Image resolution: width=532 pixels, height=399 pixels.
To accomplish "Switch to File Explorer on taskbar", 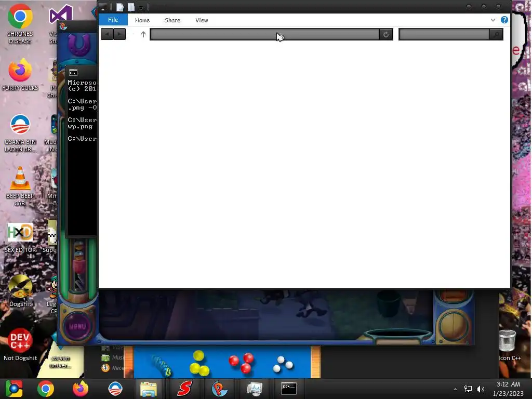I will pyautogui.click(x=149, y=389).
